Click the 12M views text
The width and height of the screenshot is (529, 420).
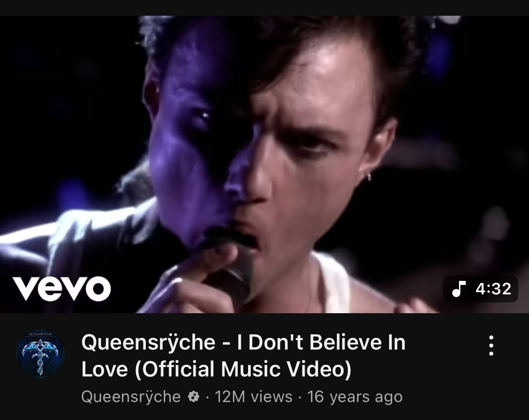click(254, 397)
